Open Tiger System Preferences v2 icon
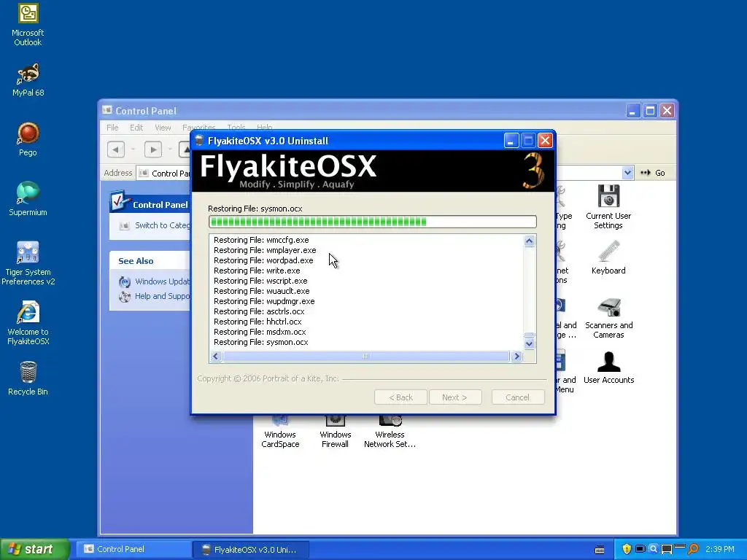 [28, 262]
